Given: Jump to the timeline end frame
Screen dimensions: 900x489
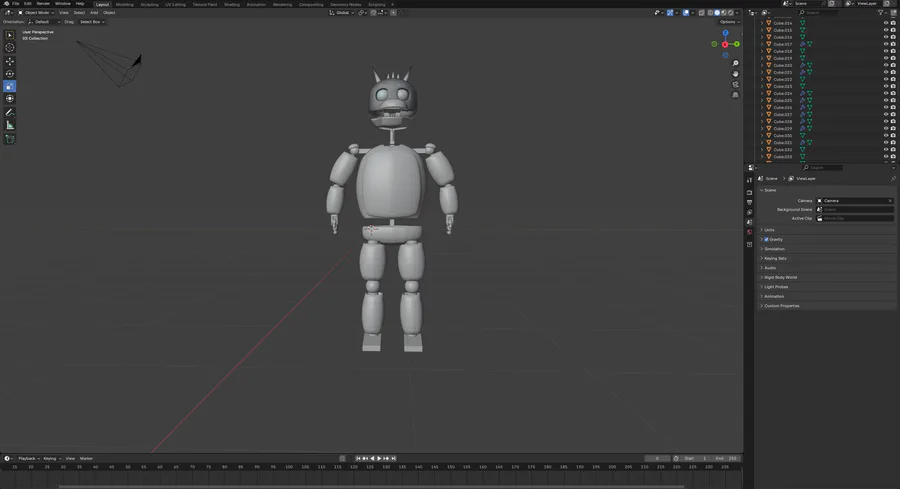Looking at the screenshot, I should click(393, 459).
